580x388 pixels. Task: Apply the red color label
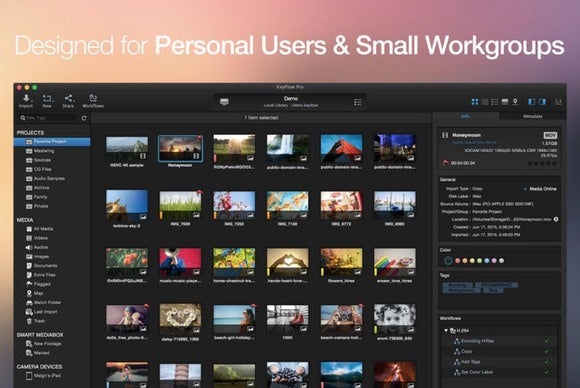[x=458, y=261]
